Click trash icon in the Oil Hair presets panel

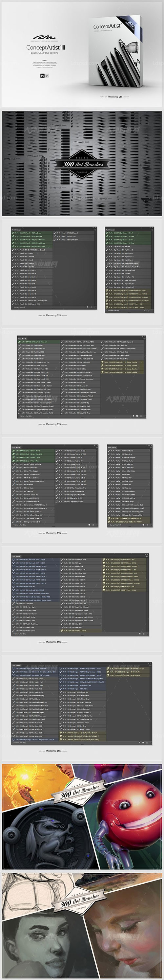click(144, 634)
